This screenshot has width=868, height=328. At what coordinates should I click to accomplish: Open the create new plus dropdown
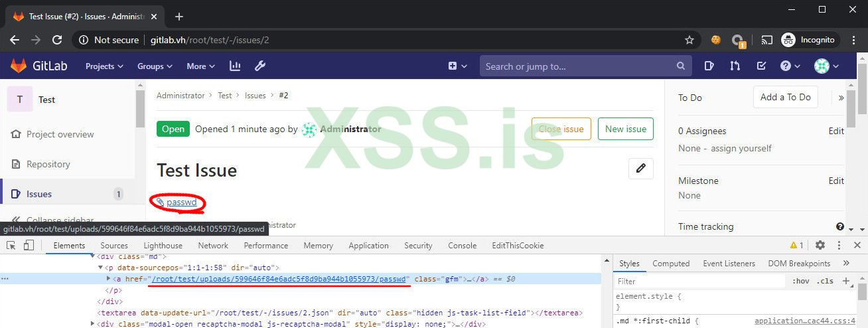[457, 66]
